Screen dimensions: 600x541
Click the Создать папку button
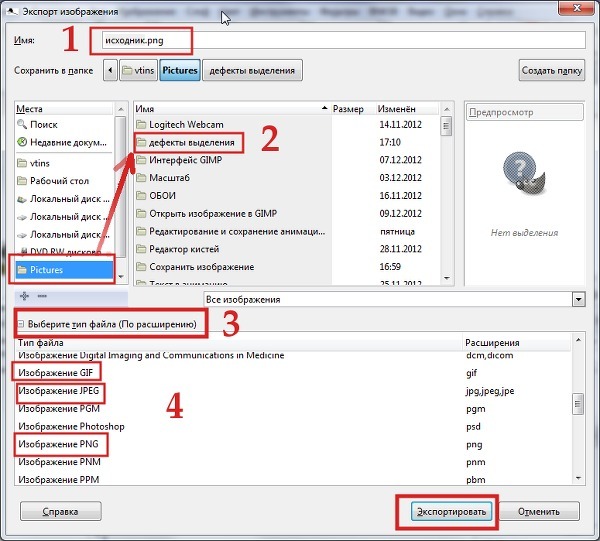click(551, 70)
